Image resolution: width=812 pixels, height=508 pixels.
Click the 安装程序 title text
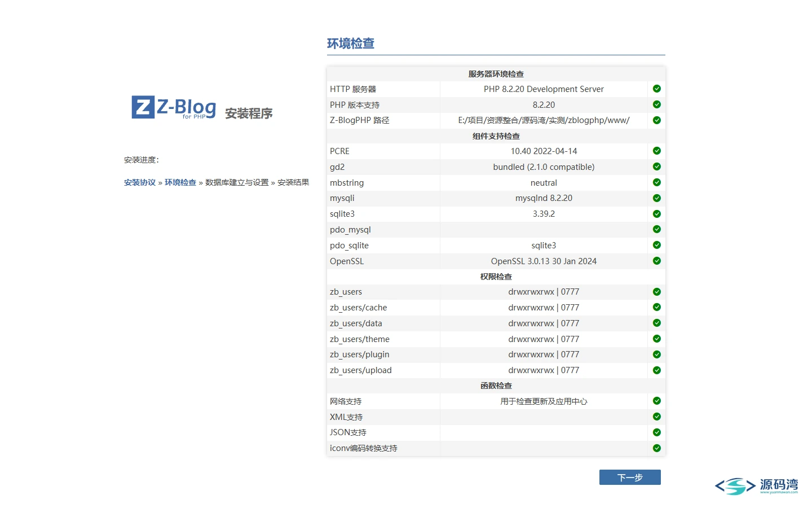(249, 113)
